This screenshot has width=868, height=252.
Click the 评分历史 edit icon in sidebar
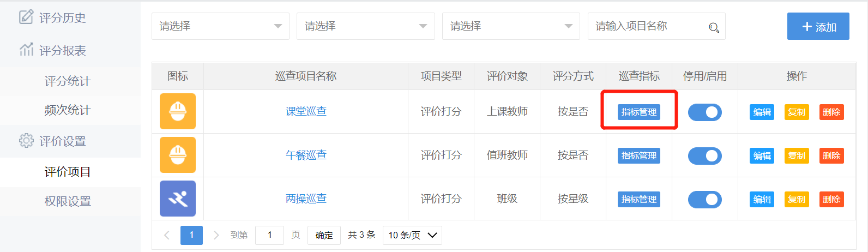point(26,17)
